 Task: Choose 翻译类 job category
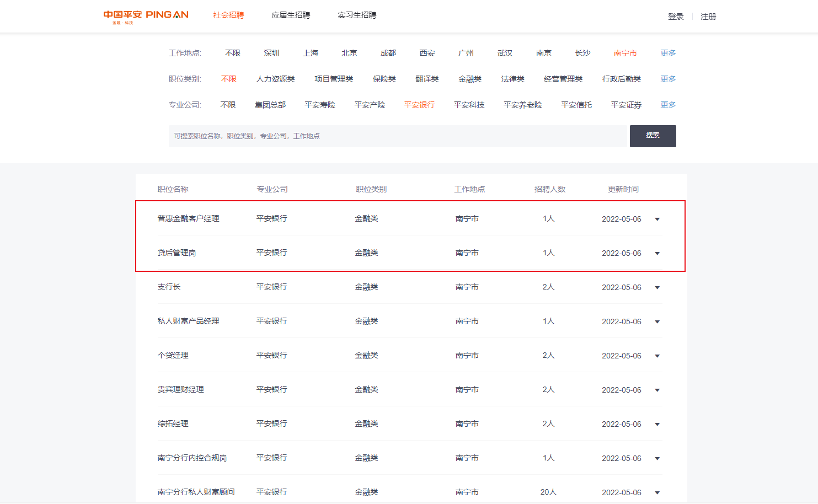click(x=427, y=79)
